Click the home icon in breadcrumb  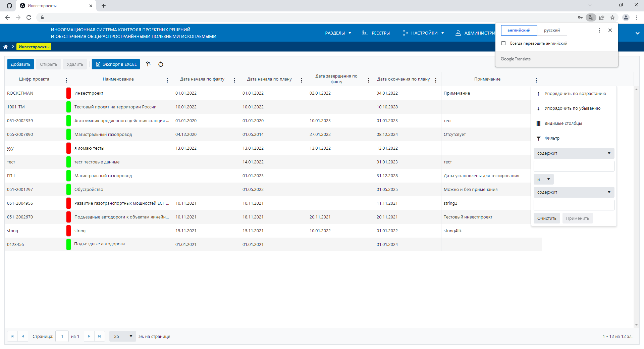click(5, 47)
